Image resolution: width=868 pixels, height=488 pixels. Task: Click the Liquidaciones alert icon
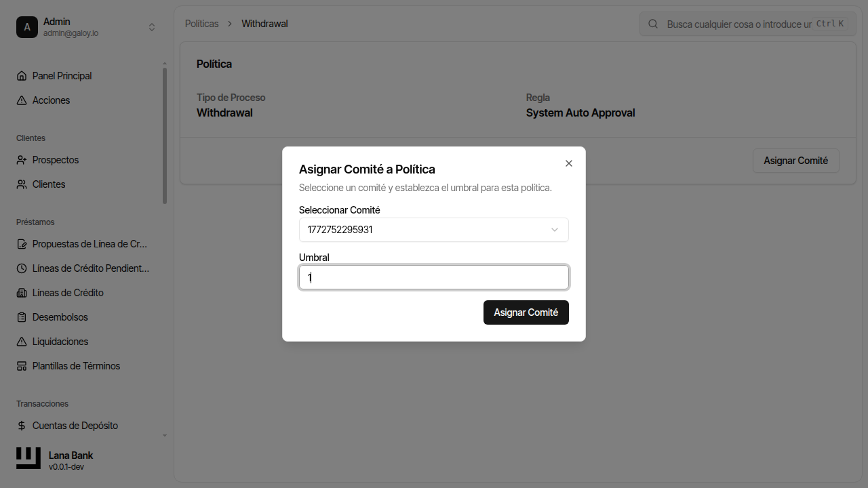point(21,341)
